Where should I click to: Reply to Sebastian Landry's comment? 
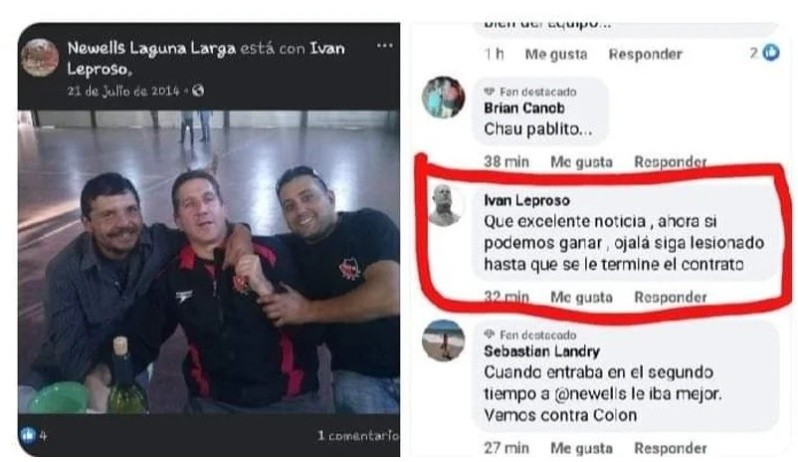tap(670, 448)
